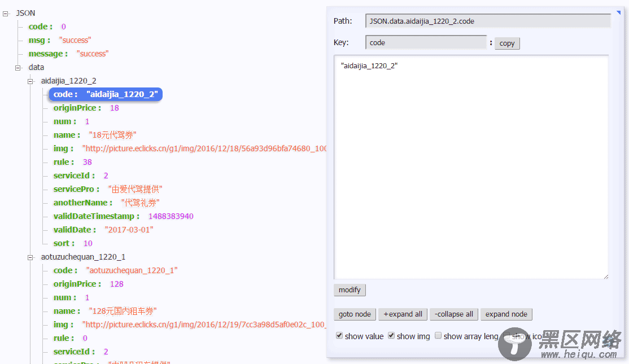Click the -collapse all button
Image resolution: width=629 pixels, height=364 pixels.
pyautogui.click(x=454, y=314)
